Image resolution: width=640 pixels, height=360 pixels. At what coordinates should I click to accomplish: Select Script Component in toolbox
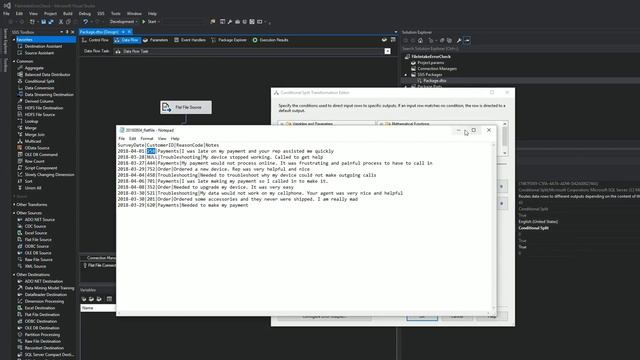click(41, 168)
